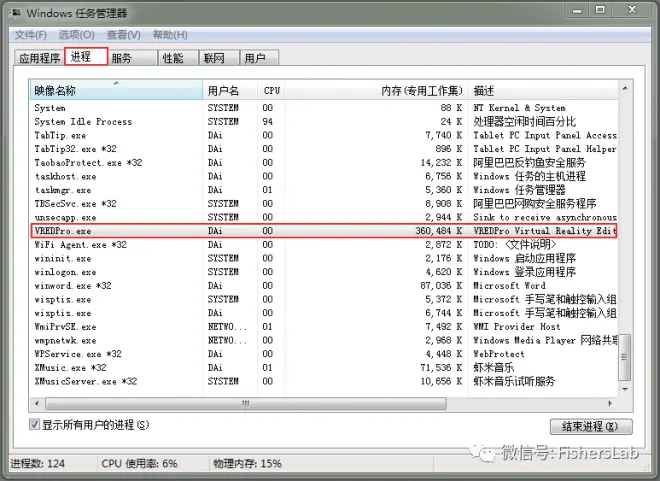Select the taskhost.exe process
Image resolution: width=660 pixels, height=481 pixels.
click(324, 176)
